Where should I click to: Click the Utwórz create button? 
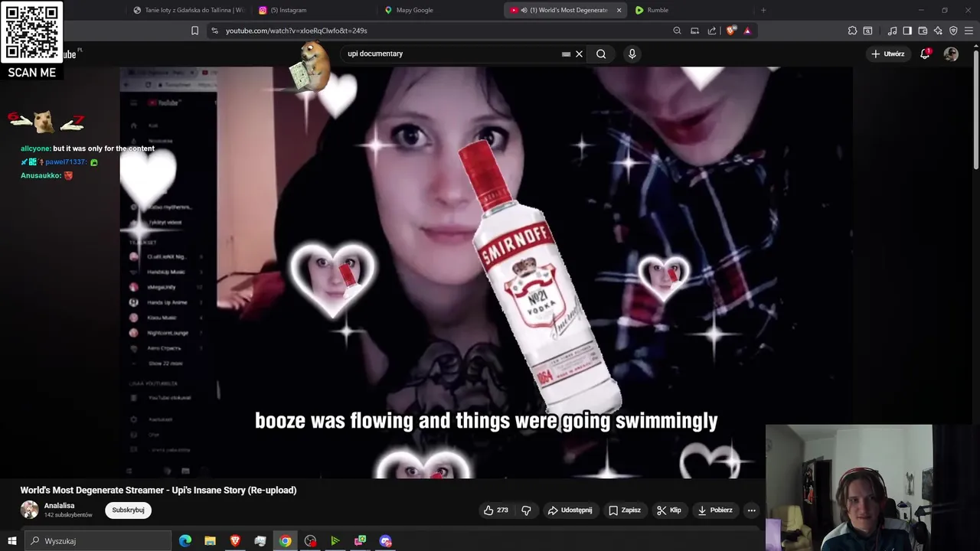pyautogui.click(x=888, y=54)
